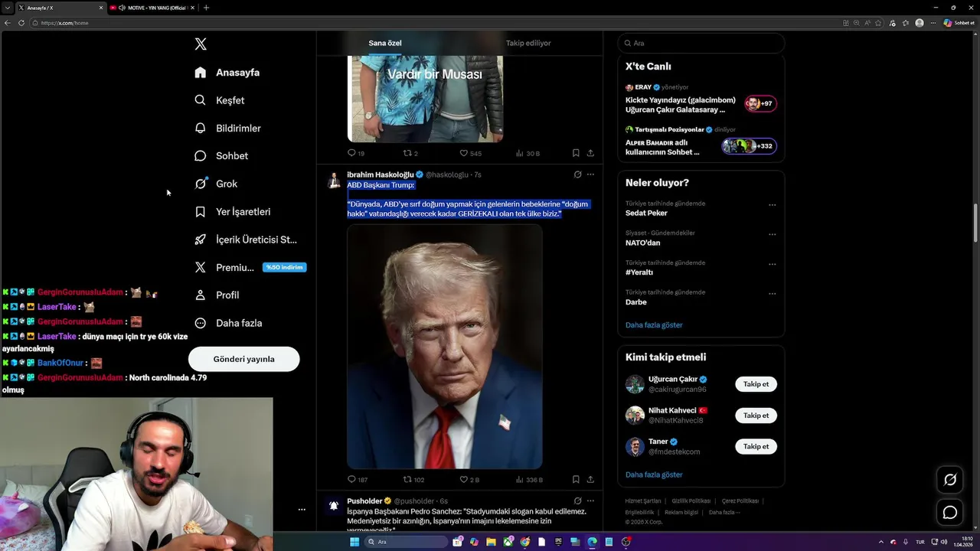980x551 pixels.
Task: Share the Vardır bir Musası post
Action: [x=590, y=153]
